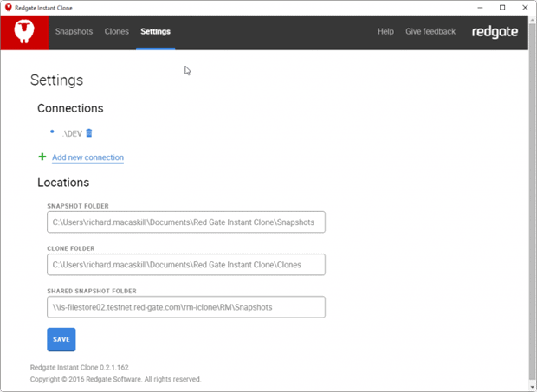Delete the .\DEV connection with trash icon

[89, 132]
